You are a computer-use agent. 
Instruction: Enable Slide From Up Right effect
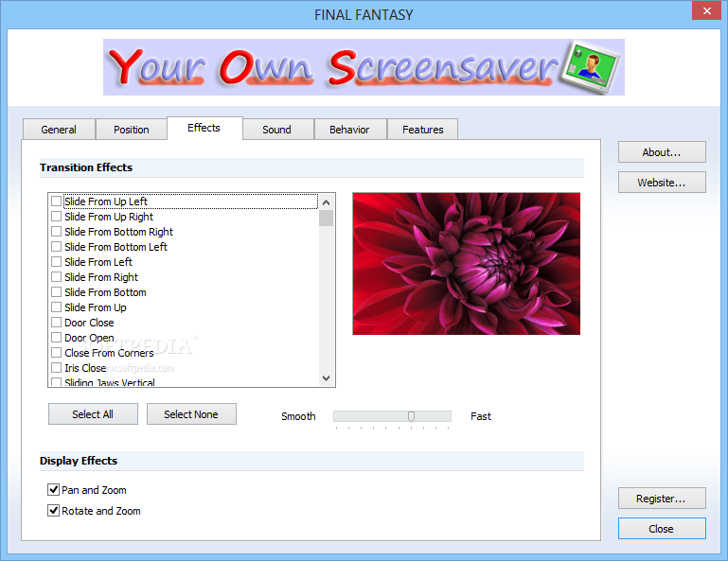pyautogui.click(x=56, y=217)
